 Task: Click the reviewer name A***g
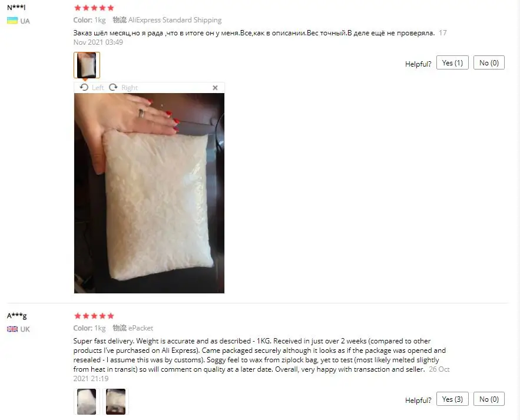point(16,316)
